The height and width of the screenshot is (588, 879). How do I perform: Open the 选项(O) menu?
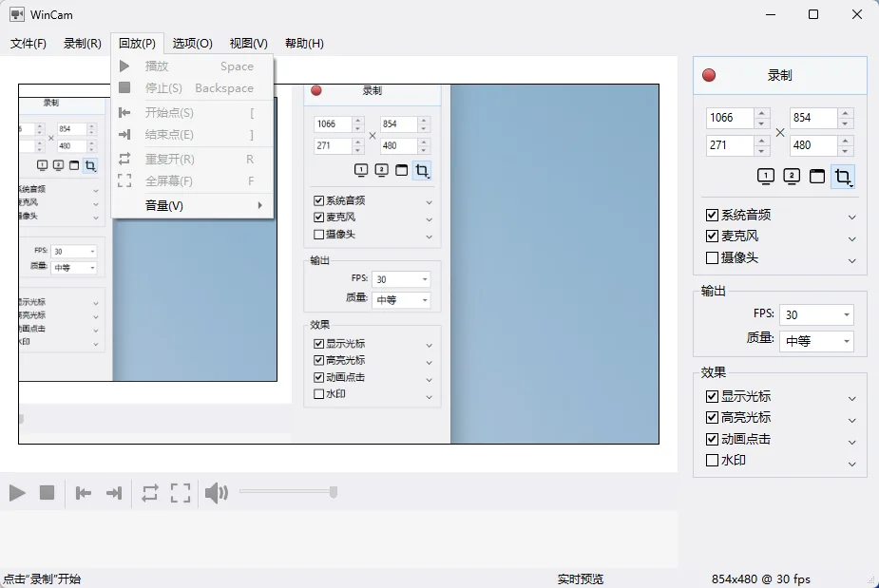pyautogui.click(x=192, y=43)
